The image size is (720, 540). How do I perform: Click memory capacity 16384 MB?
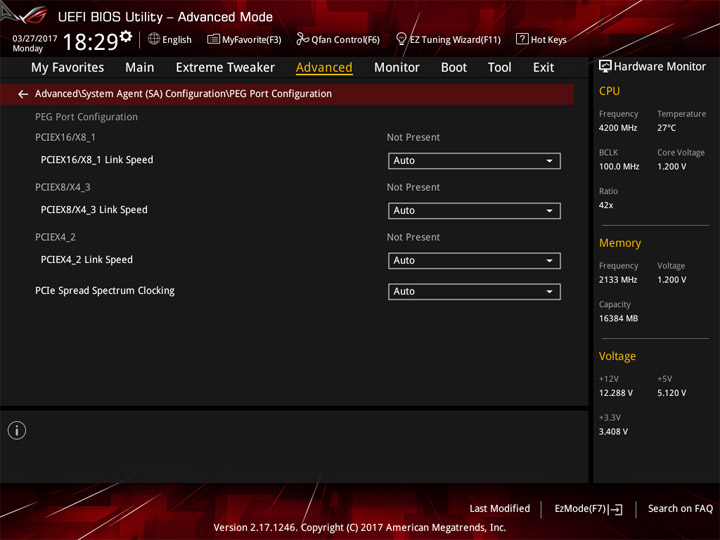[618, 318]
